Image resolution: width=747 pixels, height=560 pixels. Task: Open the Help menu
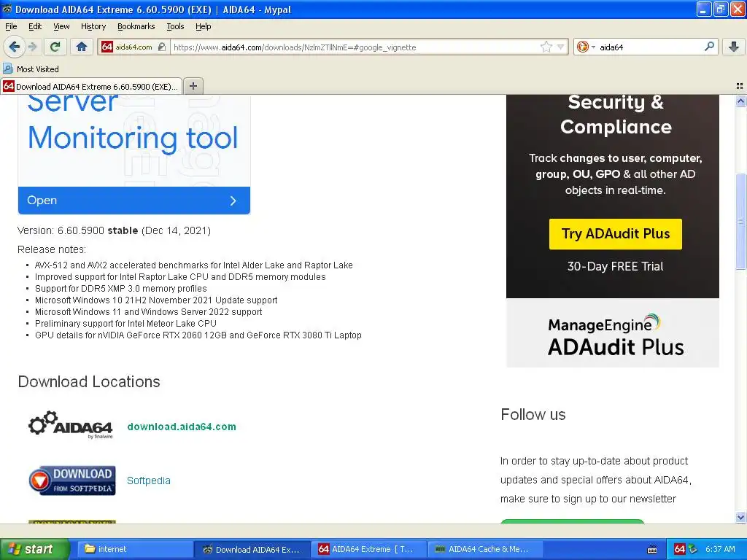pyautogui.click(x=204, y=26)
